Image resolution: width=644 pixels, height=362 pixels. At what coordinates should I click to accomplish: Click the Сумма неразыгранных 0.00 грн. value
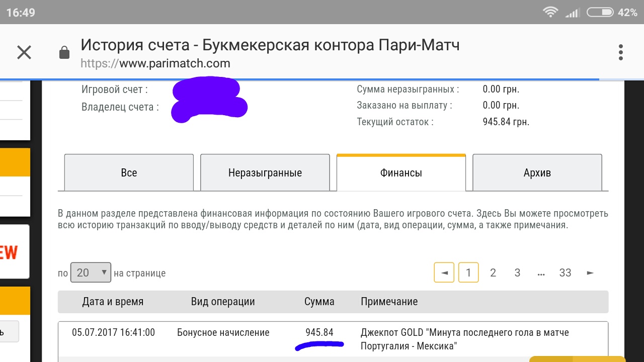click(x=501, y=89)
